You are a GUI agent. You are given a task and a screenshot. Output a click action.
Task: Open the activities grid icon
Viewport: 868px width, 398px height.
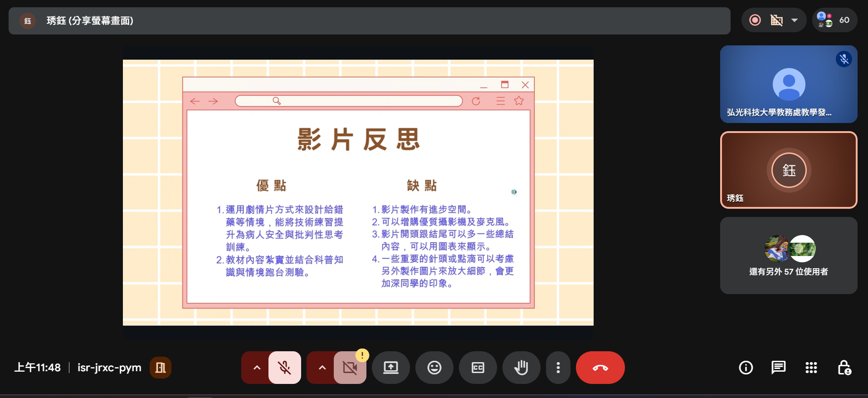811,368
